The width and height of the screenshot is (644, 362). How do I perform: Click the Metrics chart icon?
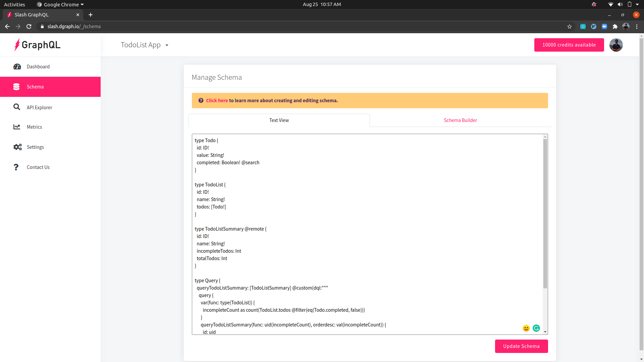coord(17,127)
